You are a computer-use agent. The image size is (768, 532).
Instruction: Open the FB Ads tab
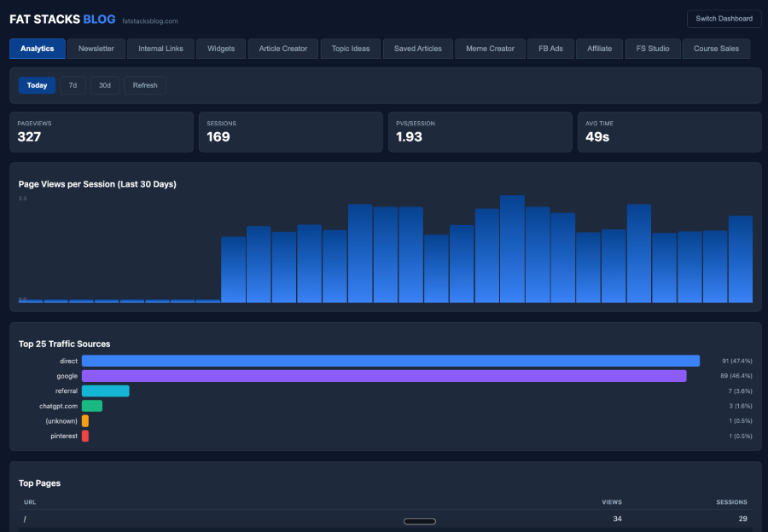pyautogui.click(x=550, y=49)
